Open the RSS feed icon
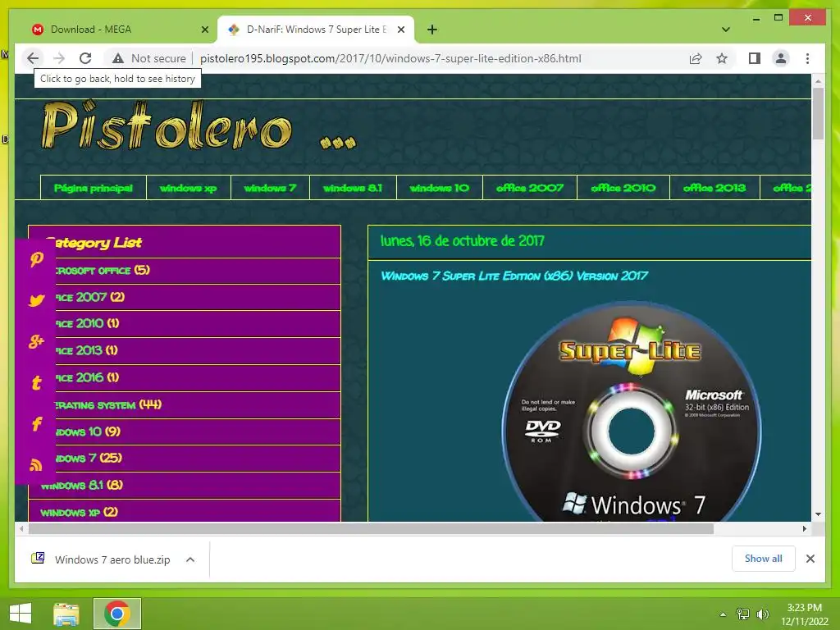 [36, 464]
